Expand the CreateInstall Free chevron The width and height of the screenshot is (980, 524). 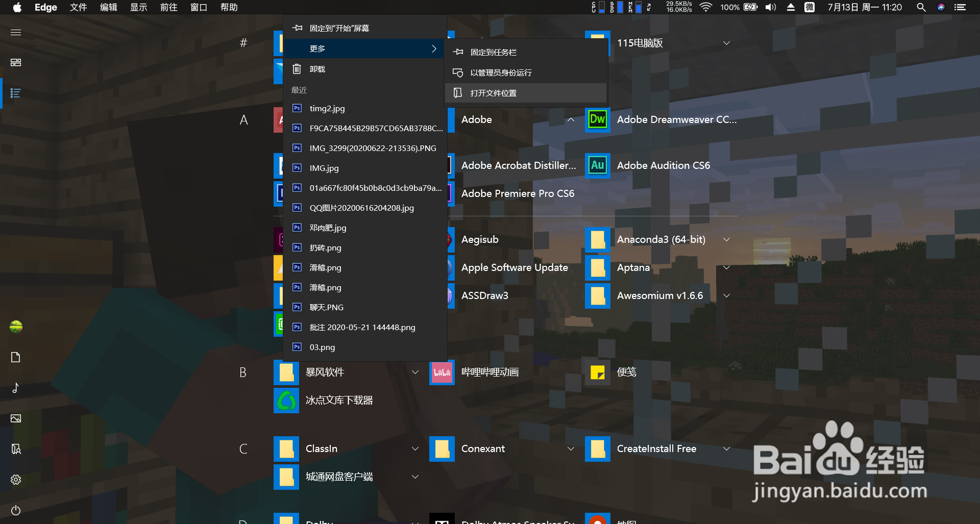click(726, 449)
